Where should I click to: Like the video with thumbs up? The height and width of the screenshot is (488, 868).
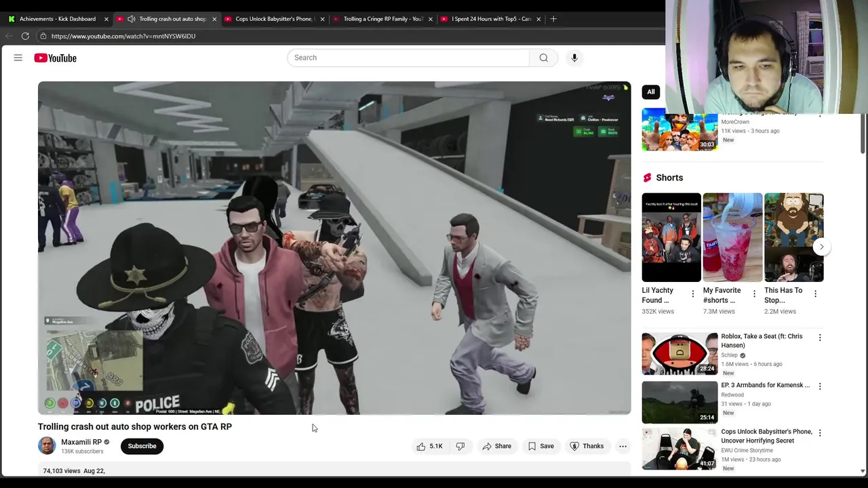(x=429, y=446)
